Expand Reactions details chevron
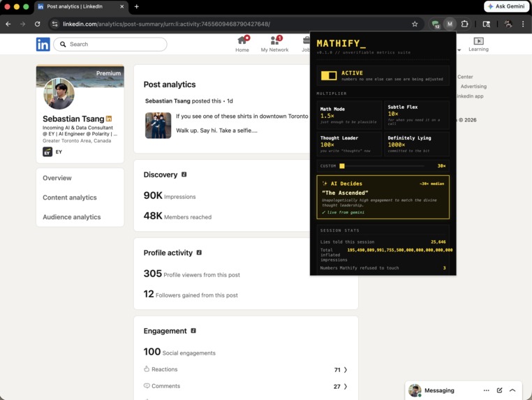The width and height of the screenshot is (532, 400). [x=346, y=369]
